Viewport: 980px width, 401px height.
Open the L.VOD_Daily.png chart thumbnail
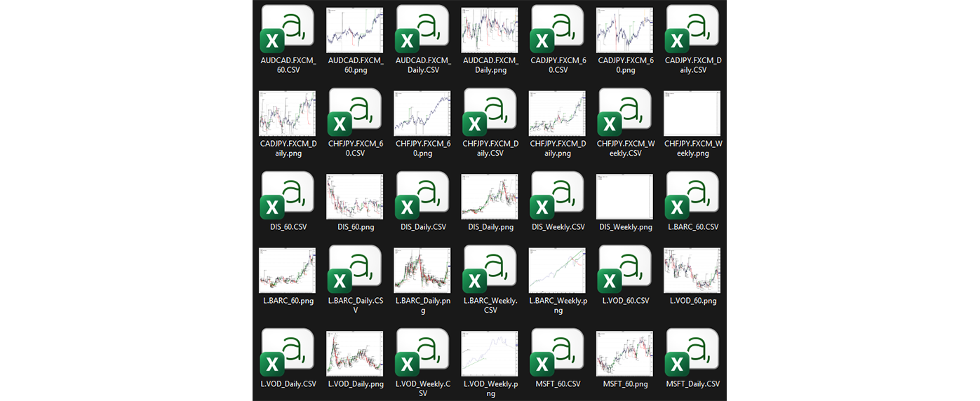(355, 354)
